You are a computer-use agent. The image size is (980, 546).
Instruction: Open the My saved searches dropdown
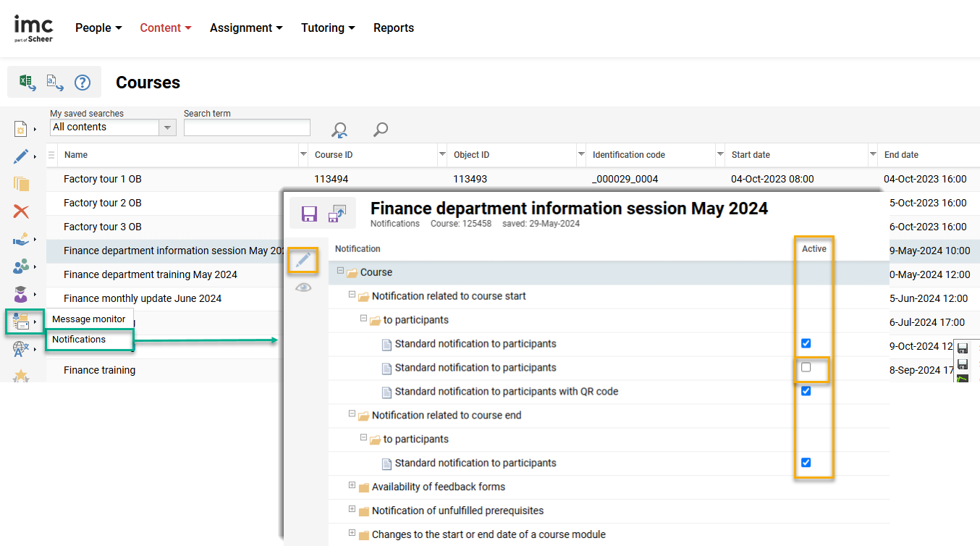(x=167, y=127)
